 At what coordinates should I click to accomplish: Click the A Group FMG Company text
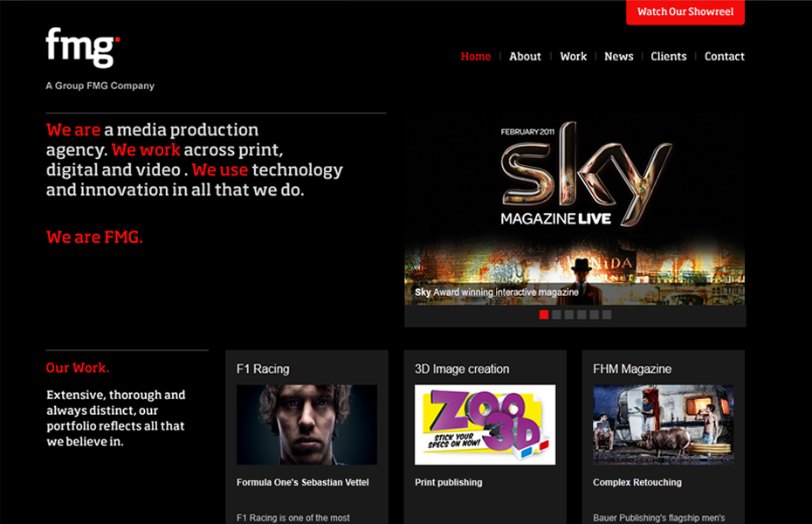(x=100, y=86)
